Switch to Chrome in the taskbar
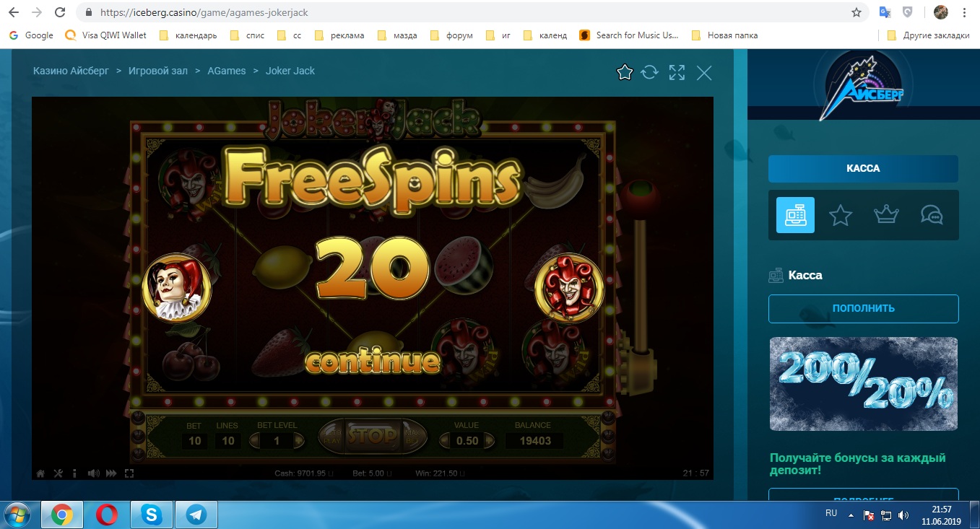The height and width of the screenshot is (529, 980). (62, 515)
